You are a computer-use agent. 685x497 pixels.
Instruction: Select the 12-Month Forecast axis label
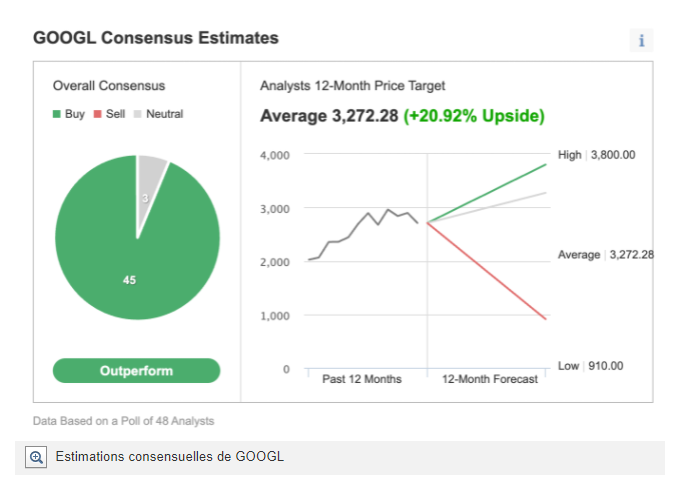490,379
